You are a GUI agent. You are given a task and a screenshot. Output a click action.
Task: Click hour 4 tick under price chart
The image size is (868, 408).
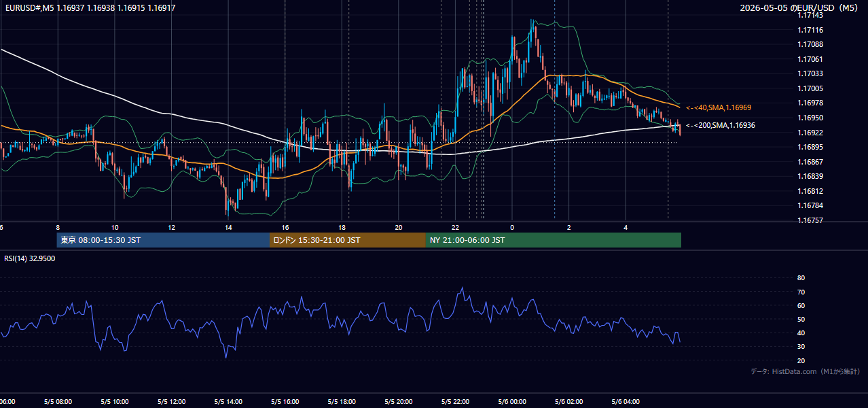coord(626,228)
